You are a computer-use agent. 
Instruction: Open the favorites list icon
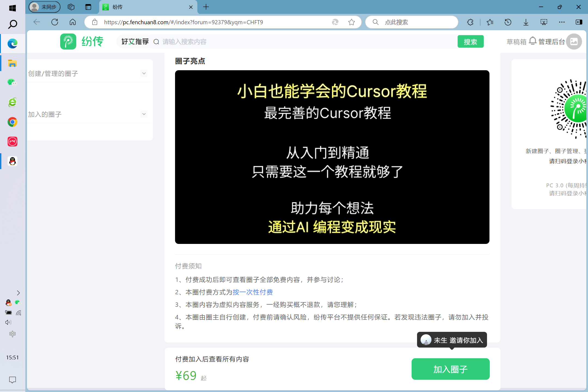pyautogui.click(x=490, y=22)
